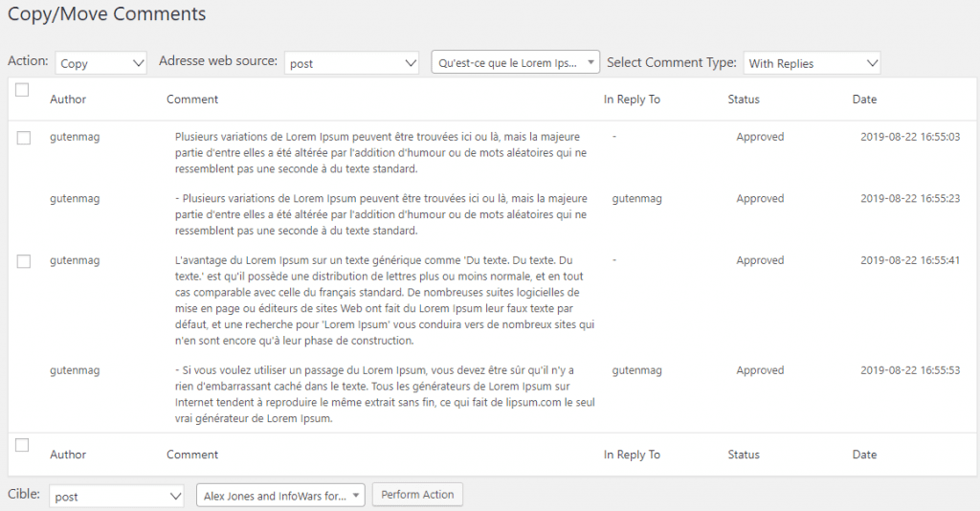This screenshot has width=980, height=511.
Task: Open the Action dropdown set to Copy
Action: [x=101, y=63]
